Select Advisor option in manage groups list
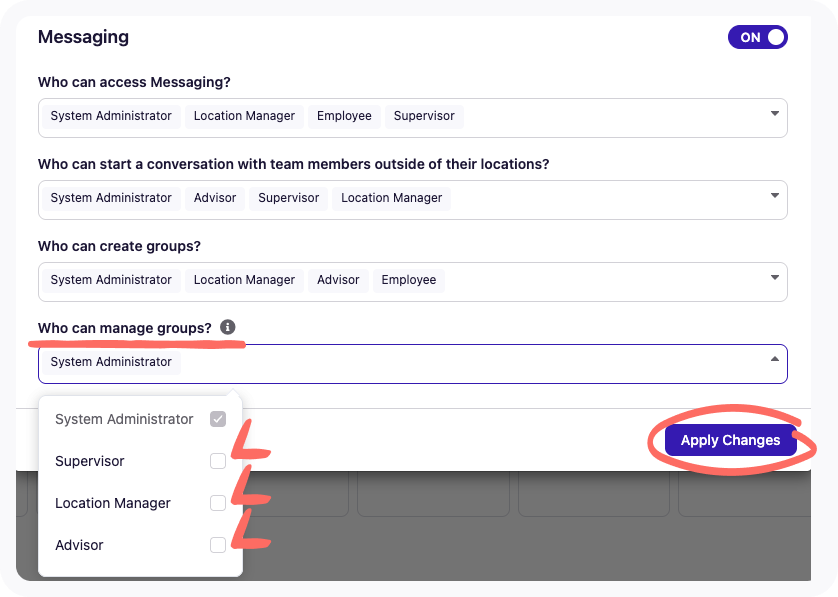This screenshot has height=597, width=838. [x=141, y=545]
